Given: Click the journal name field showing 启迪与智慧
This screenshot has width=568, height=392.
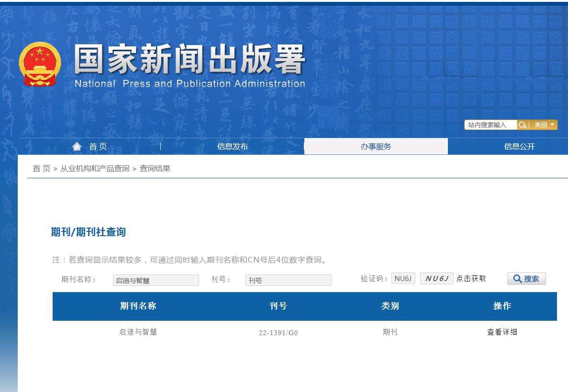Looking at the screenshot, I should 156,280.
